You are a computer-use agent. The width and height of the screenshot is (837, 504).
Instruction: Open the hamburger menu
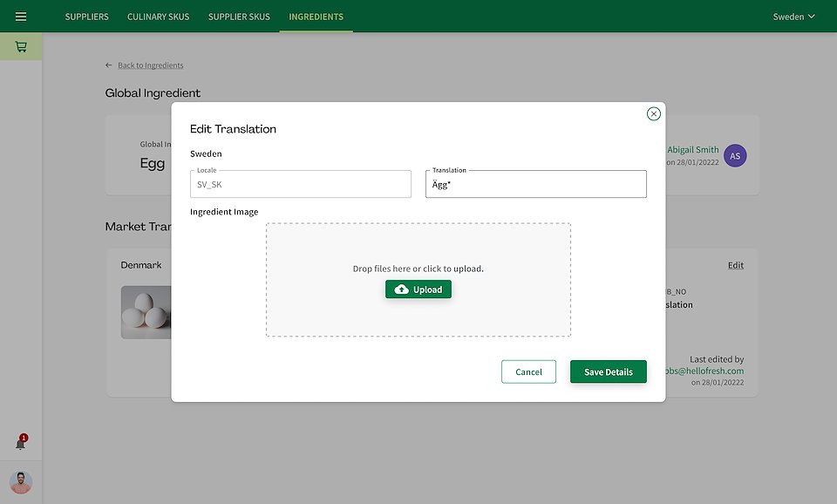tap(21, 17)
